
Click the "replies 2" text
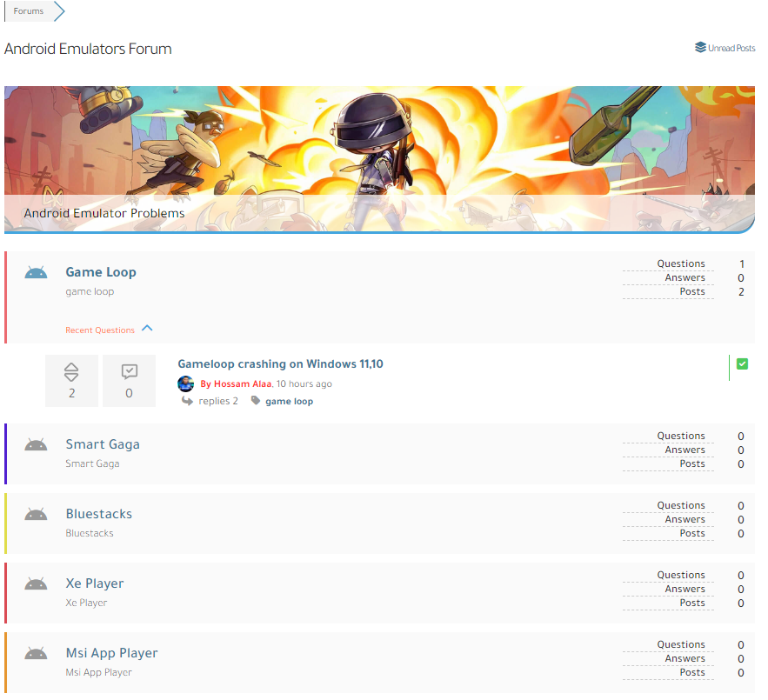coord(218,401)
